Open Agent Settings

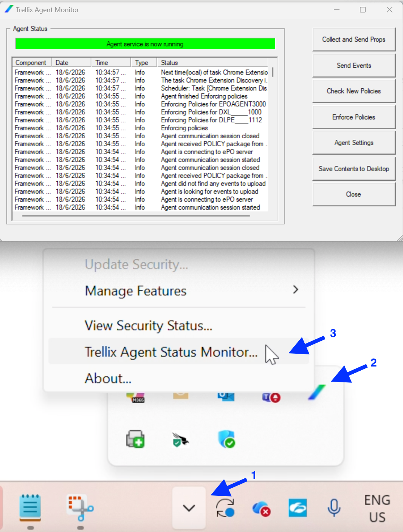point(354,142)
